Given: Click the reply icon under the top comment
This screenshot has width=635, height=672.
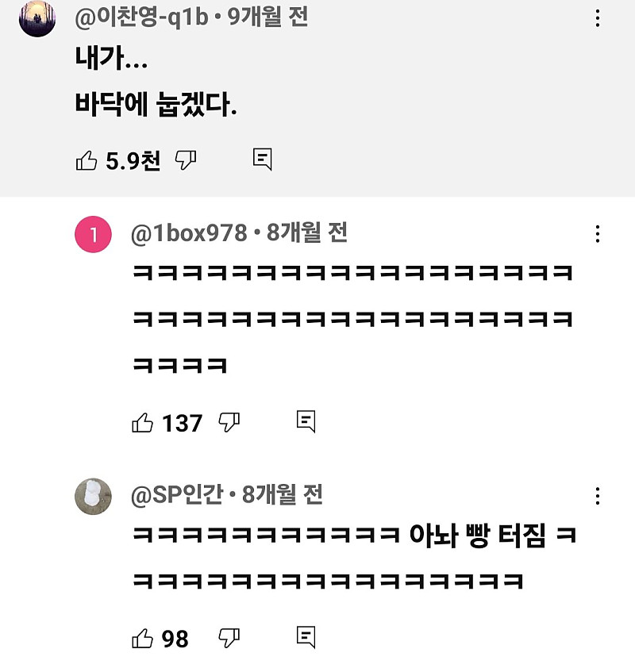Looking at the screenshot, I should pyautogui.click(x=262, y=159).
